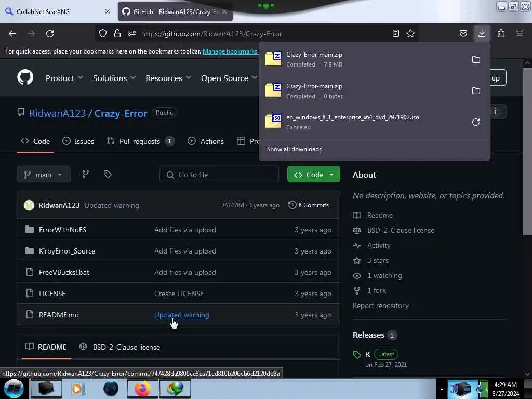Open the LICENSE file

point(52,294)
